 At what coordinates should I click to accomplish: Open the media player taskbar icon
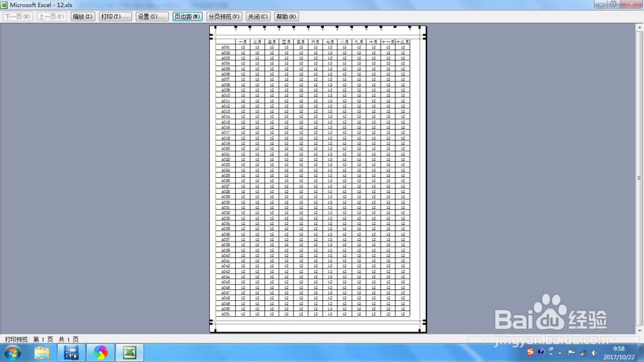[71, 352]
